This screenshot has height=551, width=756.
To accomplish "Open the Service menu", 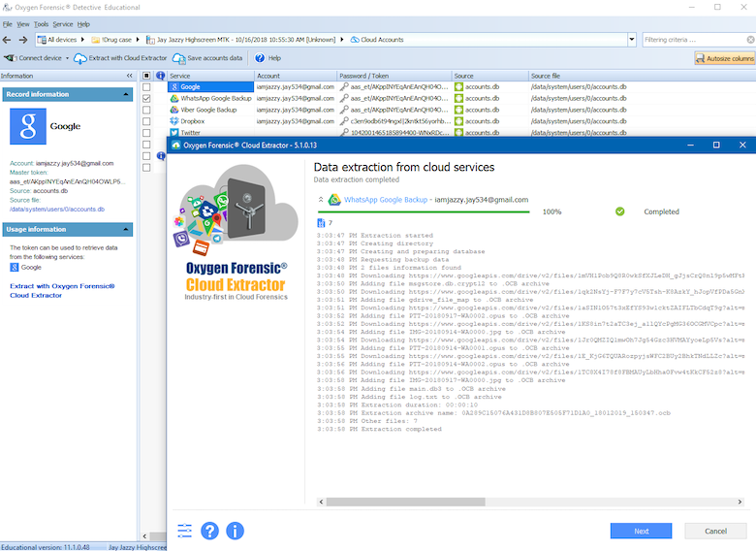I will tap(63, 24).
